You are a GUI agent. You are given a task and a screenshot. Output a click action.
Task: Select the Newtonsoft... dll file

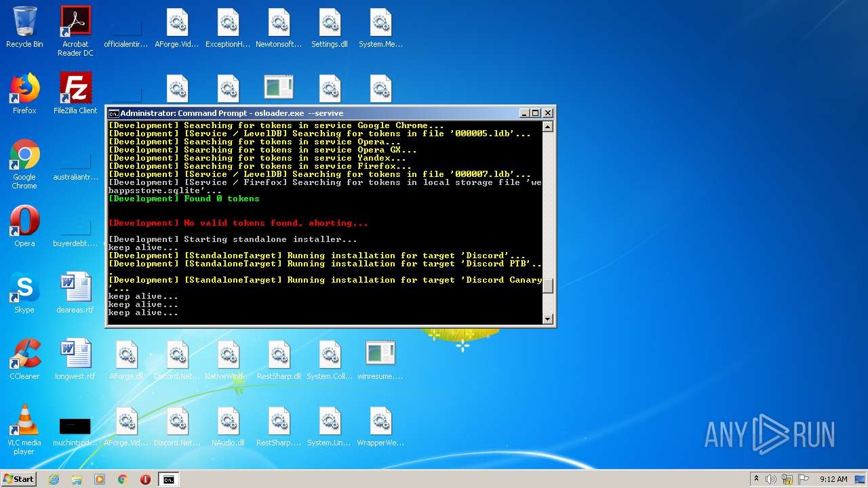(279, 28)
